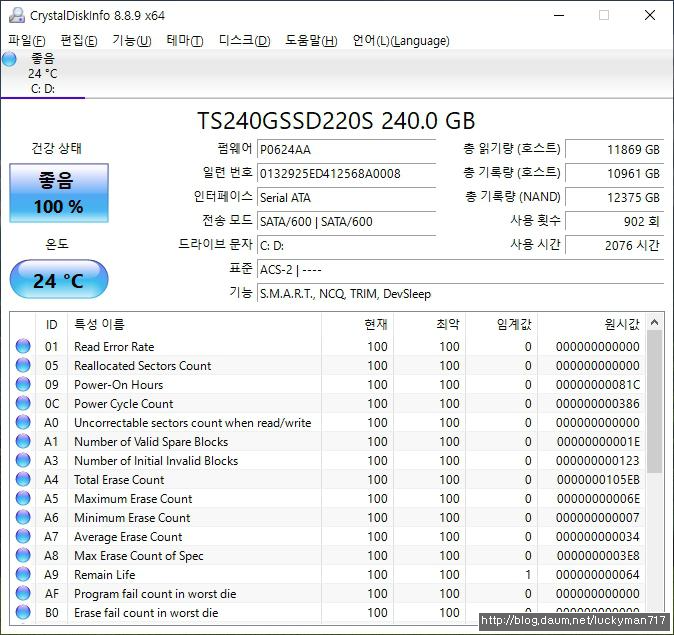
Task: Open the 도움말(H) menu
Action: (x=311, y=41)
